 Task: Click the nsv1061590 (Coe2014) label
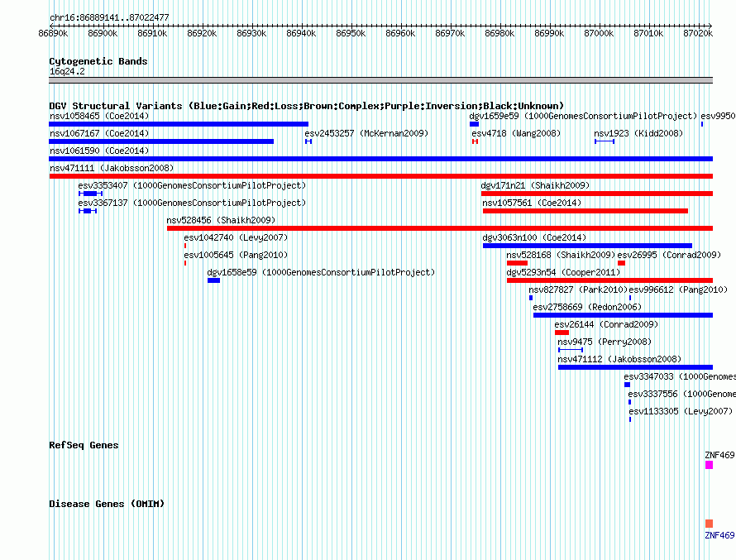pos(99,151)
